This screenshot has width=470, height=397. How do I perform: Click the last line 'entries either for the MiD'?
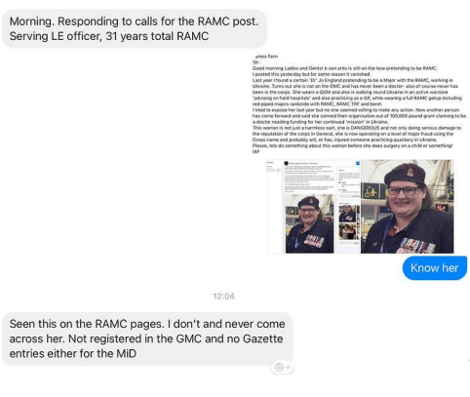pos(73,353)
